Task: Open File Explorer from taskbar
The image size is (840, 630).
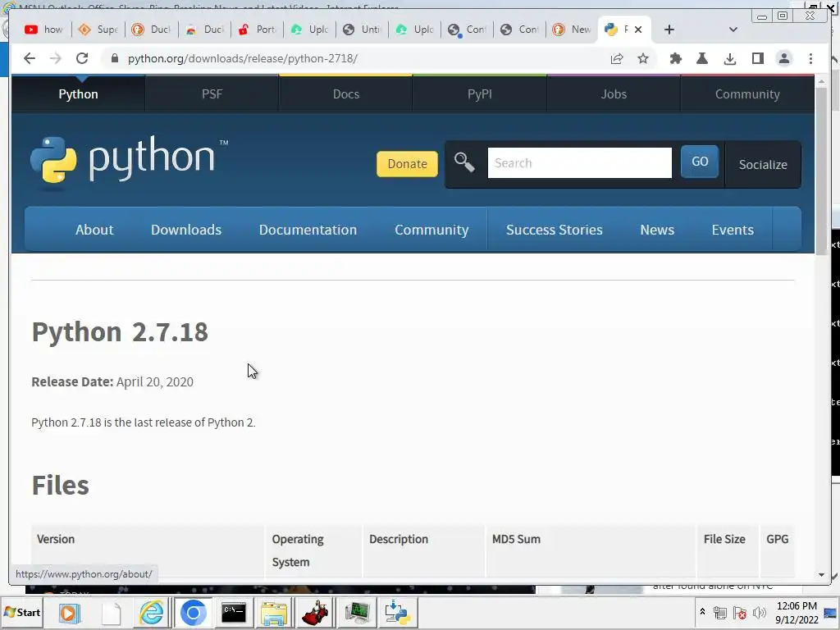Action: pos(274,612)
